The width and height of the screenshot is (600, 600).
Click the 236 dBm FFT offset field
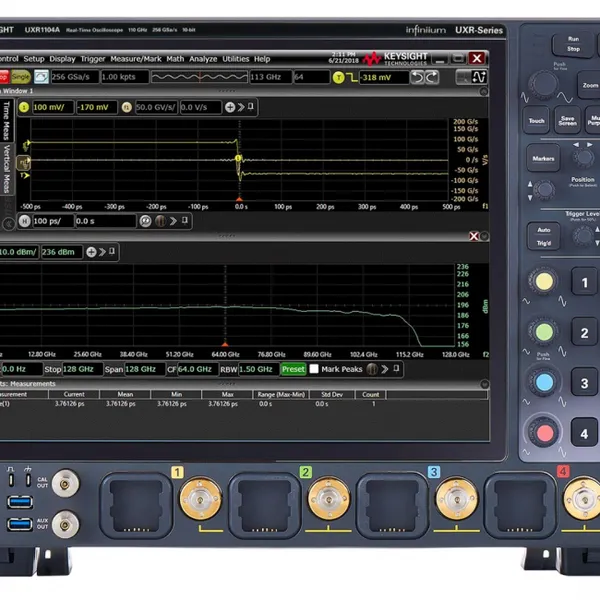coord(62,252)
